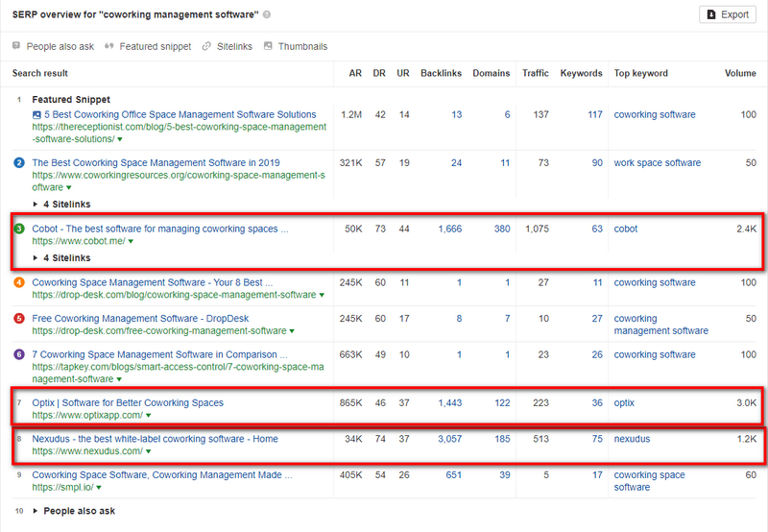Click Cobot's 380 domains value
The image size is (768, 532).
click(x=502, y=229)
